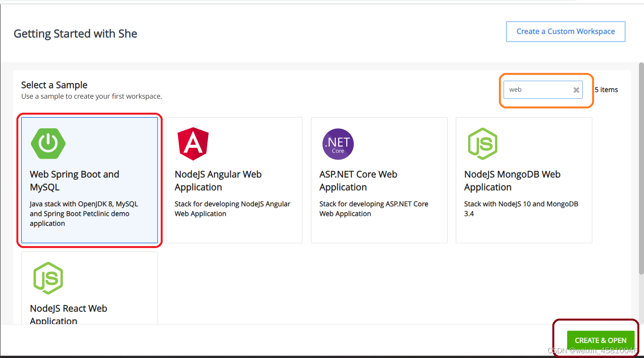Select the Web Spring Boot and MySQL title
The width and height of the screenshot is (644, 358).
(x=75, y=181)
